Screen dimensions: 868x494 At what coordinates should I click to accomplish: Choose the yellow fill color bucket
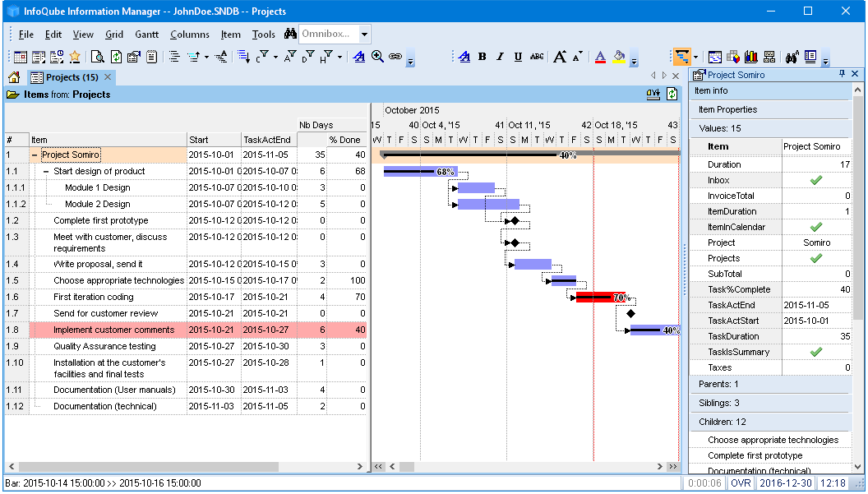619,57
